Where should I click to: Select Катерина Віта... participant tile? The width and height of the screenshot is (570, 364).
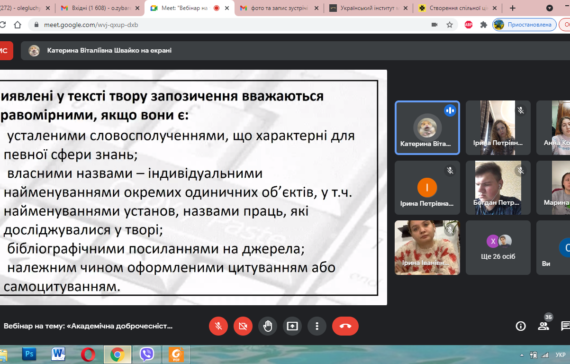tap(427, 128)
